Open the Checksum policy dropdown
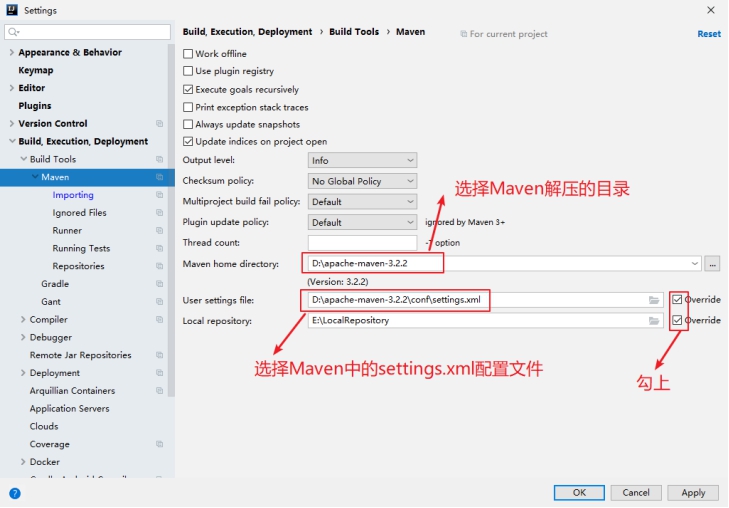The width and height of the screenshot is (729, 508). (x=362, y=181)
